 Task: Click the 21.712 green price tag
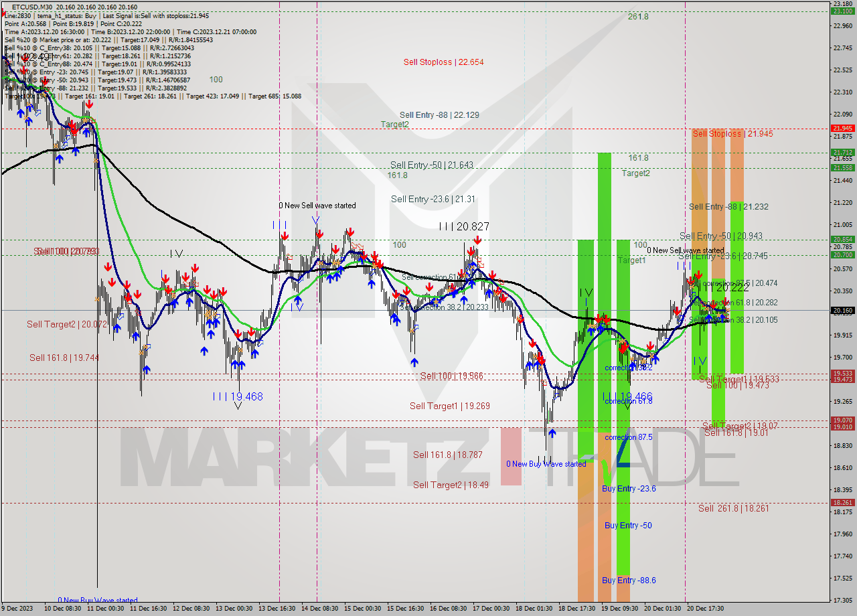pos(842,152)
